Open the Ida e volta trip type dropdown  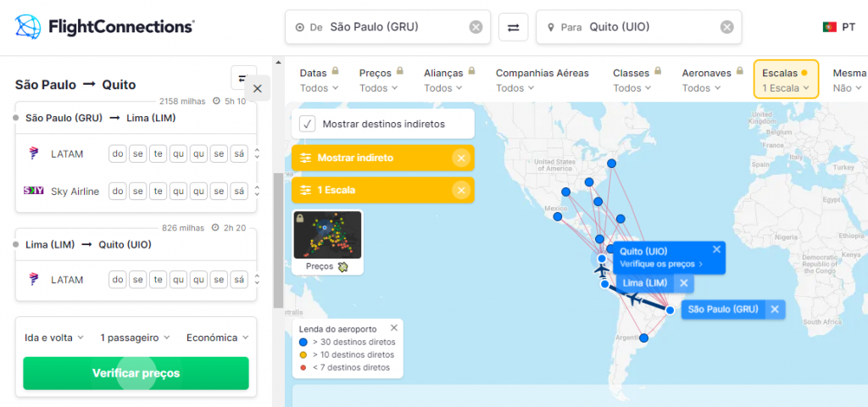54,337
